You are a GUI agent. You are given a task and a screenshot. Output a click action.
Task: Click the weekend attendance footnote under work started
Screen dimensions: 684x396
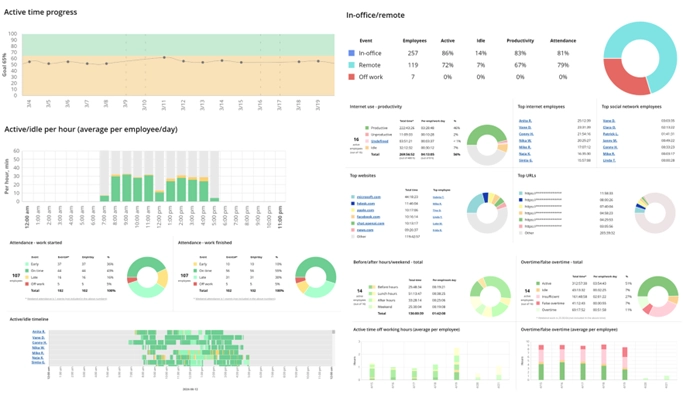(x=66, y=299)
